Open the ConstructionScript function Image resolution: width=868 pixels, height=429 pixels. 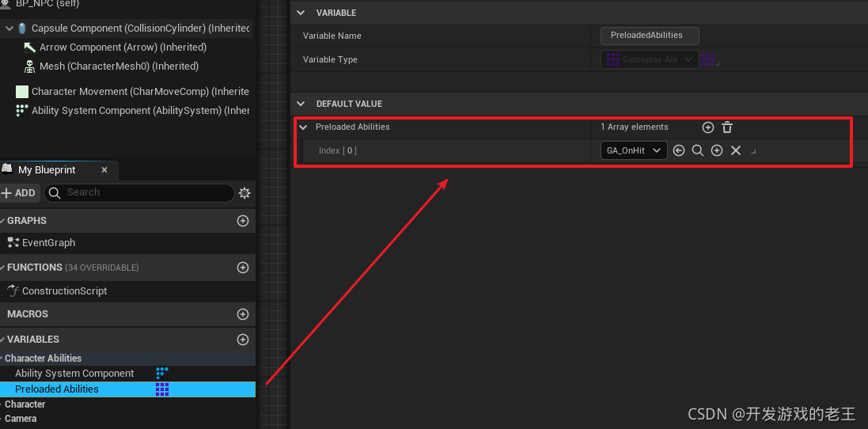[x=65, y=290]
